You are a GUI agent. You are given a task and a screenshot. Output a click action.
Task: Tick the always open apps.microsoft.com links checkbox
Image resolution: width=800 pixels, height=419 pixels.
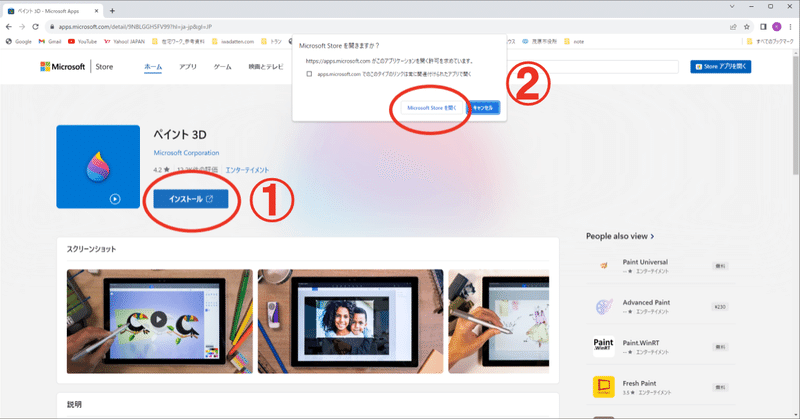pos(309,74)
